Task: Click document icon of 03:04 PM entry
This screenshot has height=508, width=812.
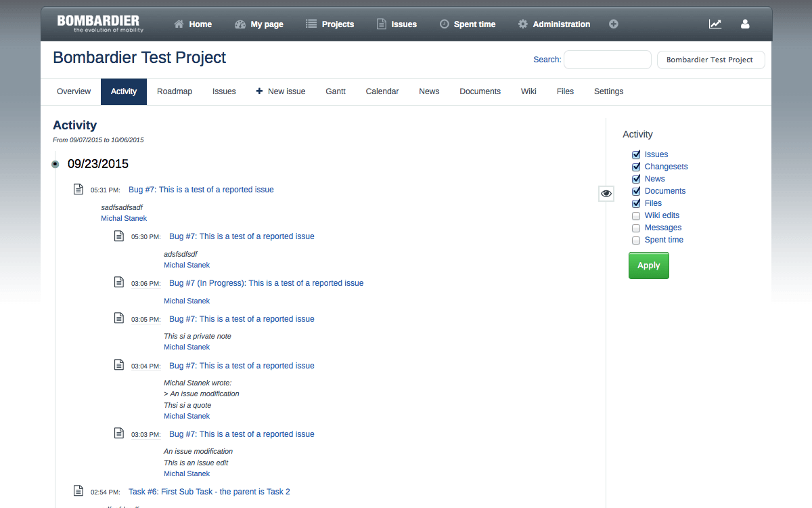Action: (119, 365)
